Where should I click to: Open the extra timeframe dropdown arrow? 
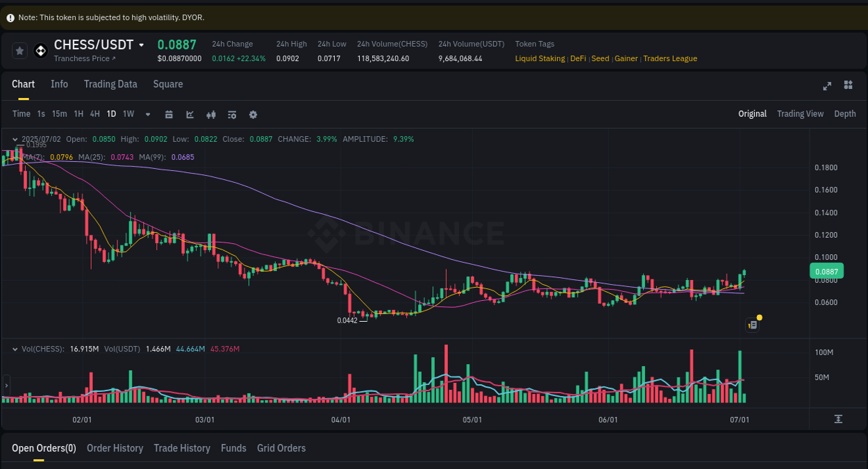tap(147, 114)
